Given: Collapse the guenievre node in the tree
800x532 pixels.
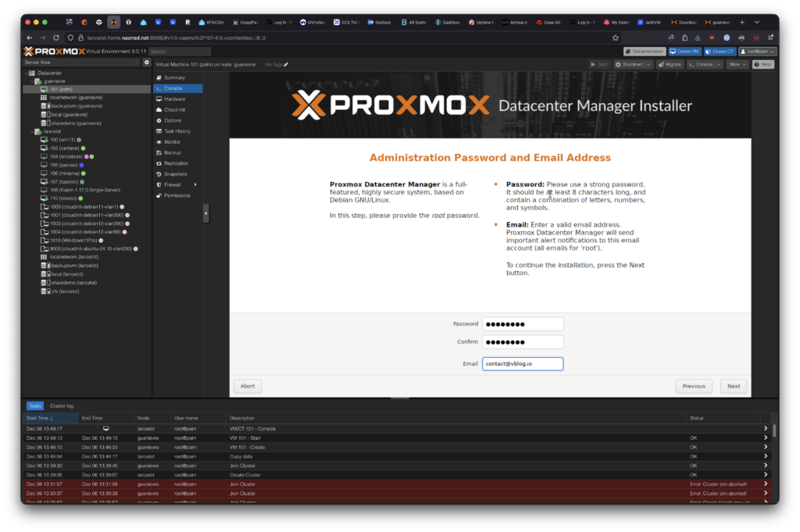Looking at the screenshot, I should coord(32,81).
